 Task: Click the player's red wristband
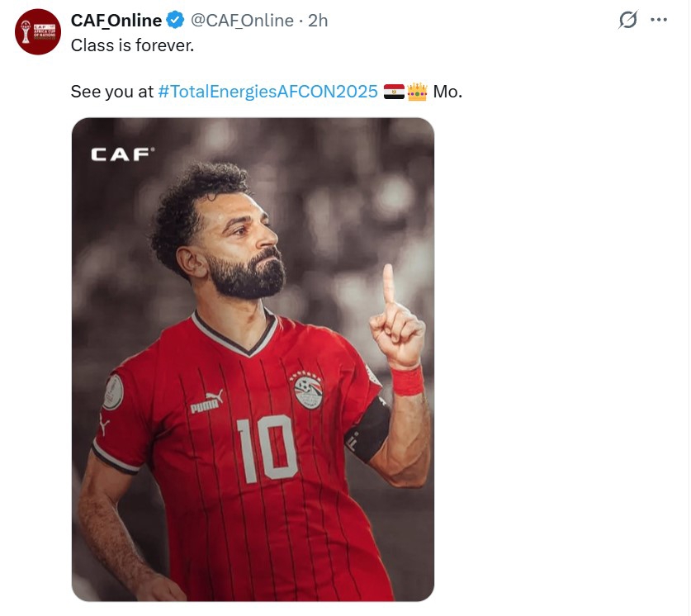407,381
